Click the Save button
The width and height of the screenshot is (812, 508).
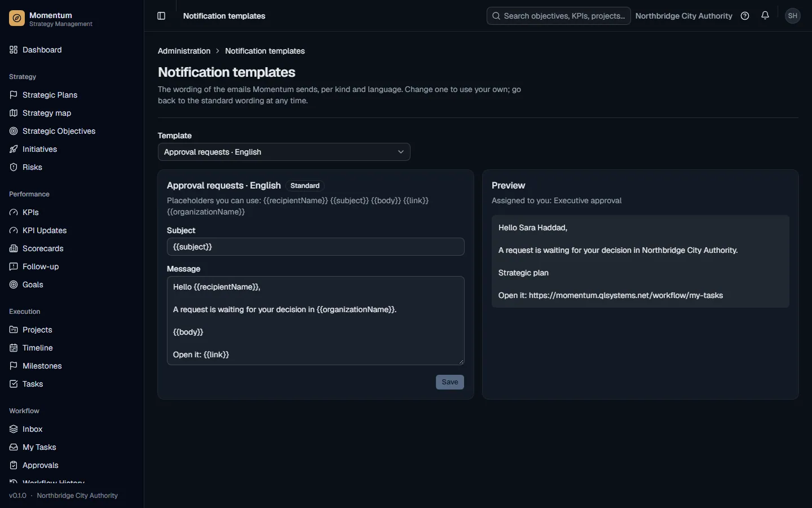pyautogui.click(x=450, y=382)
